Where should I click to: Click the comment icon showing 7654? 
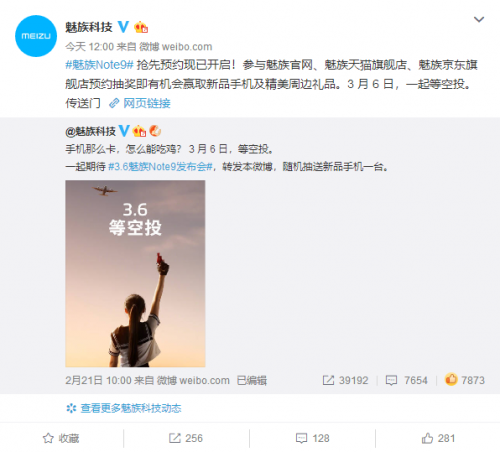tap(391, 380)
